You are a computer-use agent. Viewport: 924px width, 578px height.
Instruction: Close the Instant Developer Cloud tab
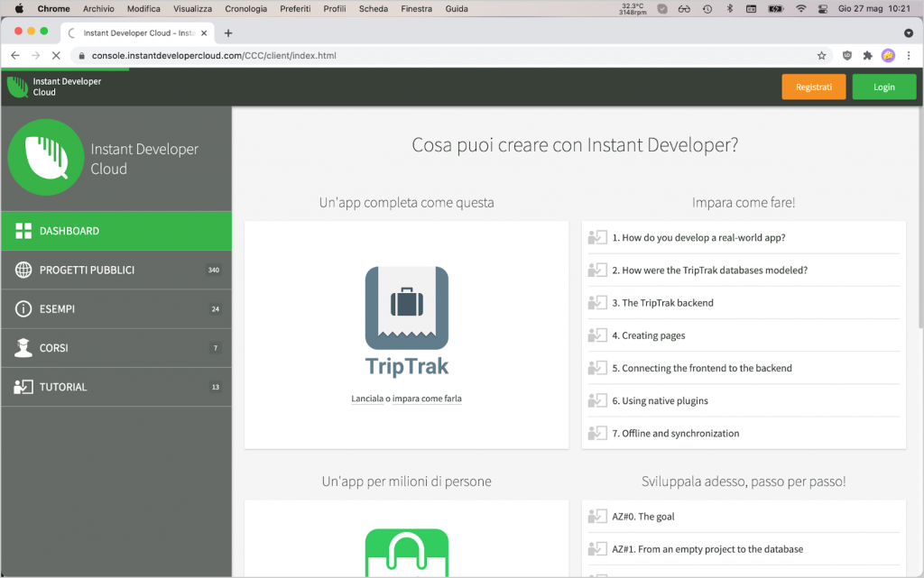pyautogui.click(x=204, y=33)
